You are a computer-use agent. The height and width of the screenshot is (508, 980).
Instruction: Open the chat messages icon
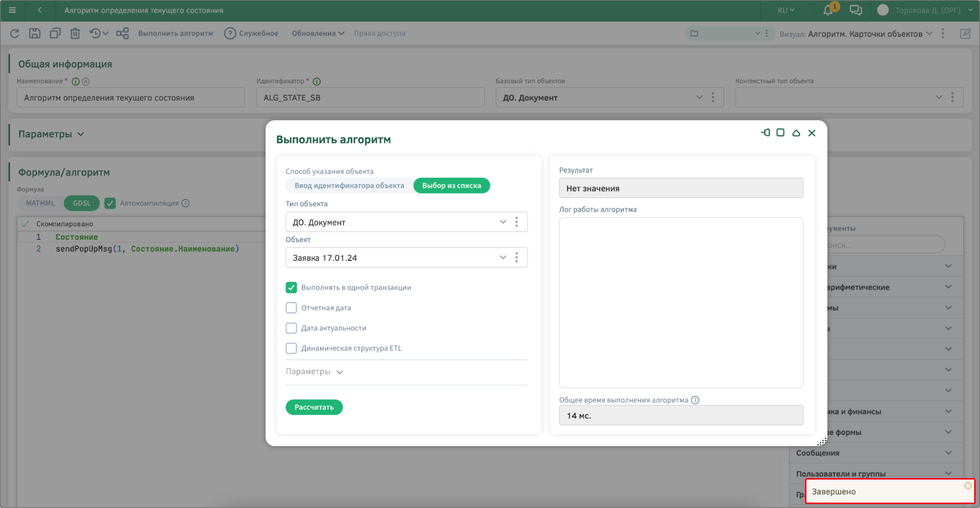[856, 10]
